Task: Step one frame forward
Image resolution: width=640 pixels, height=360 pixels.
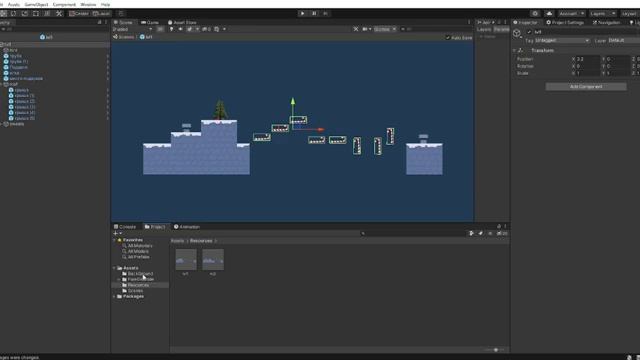Action: coord(325,13)
